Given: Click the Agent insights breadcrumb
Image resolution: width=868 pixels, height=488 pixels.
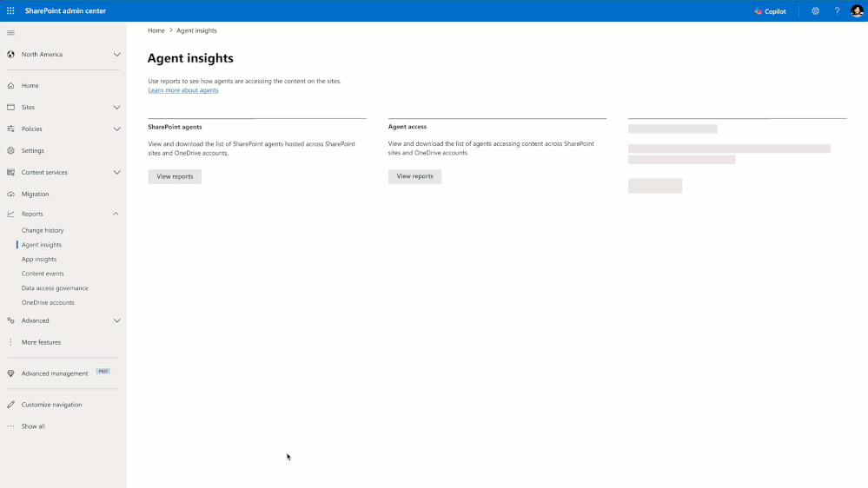Looking at the screenshot, I should (196, 30).
